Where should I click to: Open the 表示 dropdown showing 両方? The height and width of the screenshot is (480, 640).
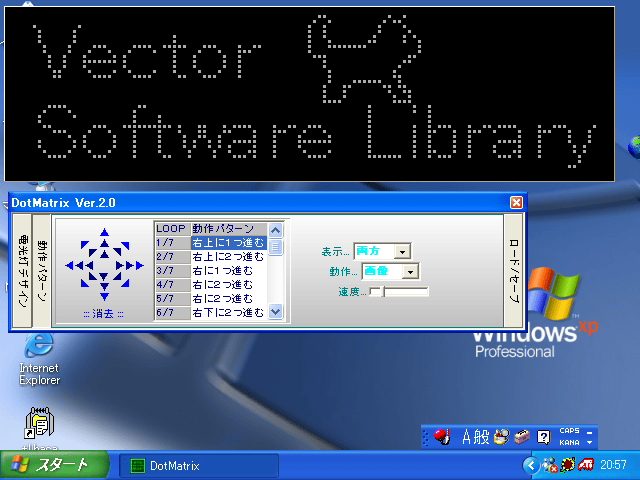coord(382,251)
